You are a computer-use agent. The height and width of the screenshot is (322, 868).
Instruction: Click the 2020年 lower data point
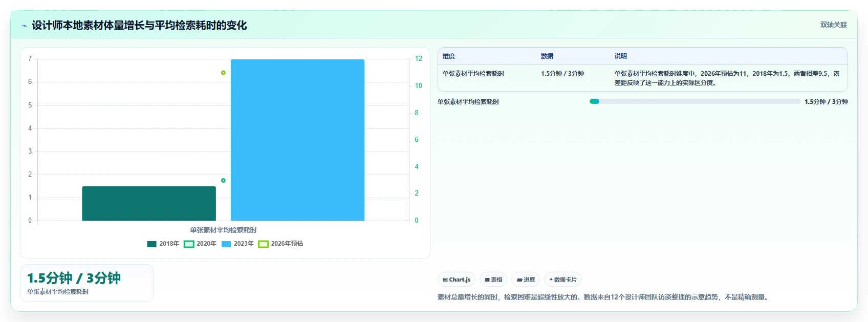(x=223, y=180)
